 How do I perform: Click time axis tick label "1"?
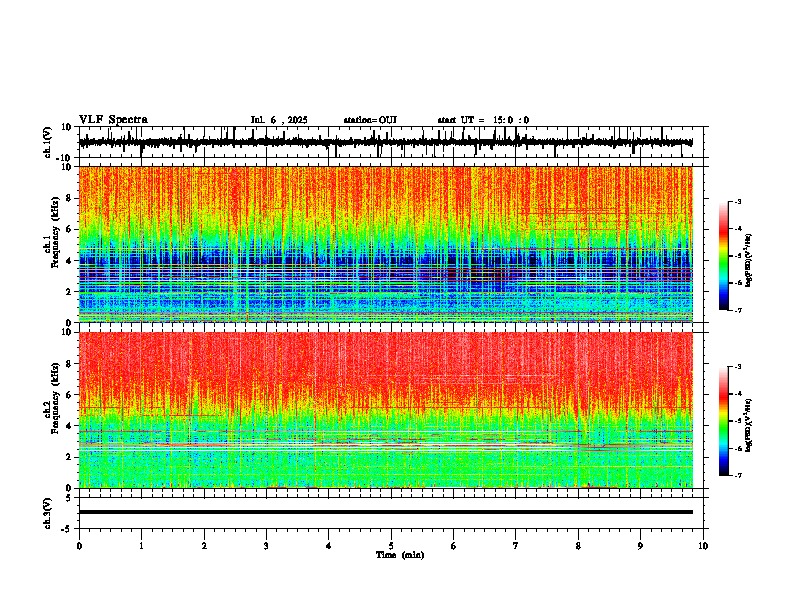coord(141,546)
